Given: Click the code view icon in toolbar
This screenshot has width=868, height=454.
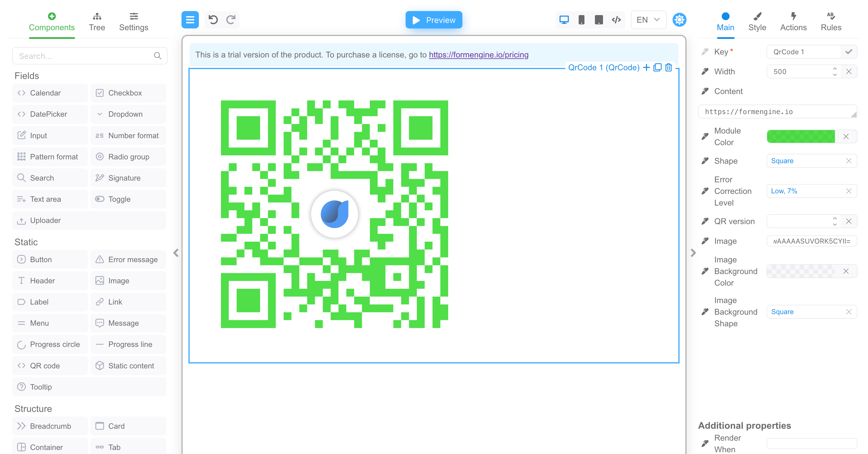Looking at the screenshot, I should [616, 19].
